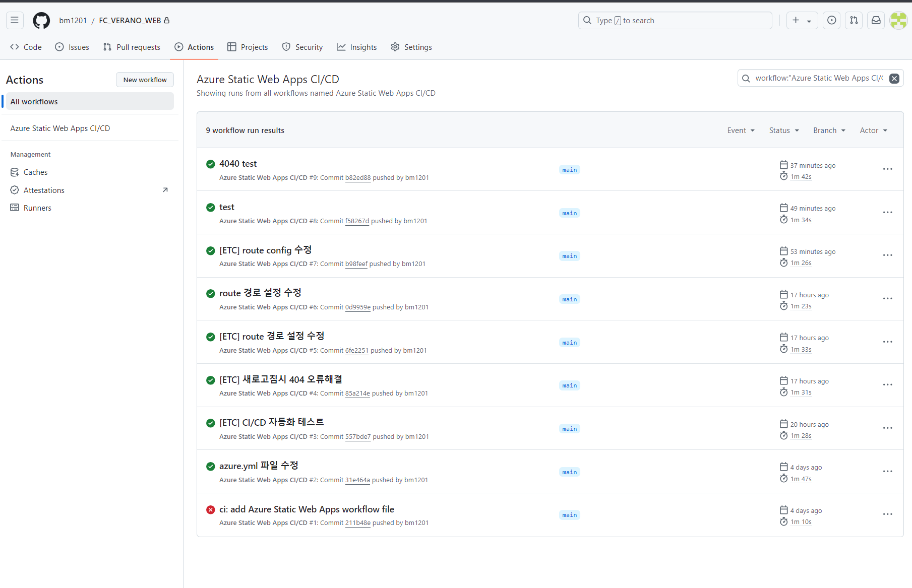Open the FC_VERANO_WEB repository link

[x=130, y=20]
